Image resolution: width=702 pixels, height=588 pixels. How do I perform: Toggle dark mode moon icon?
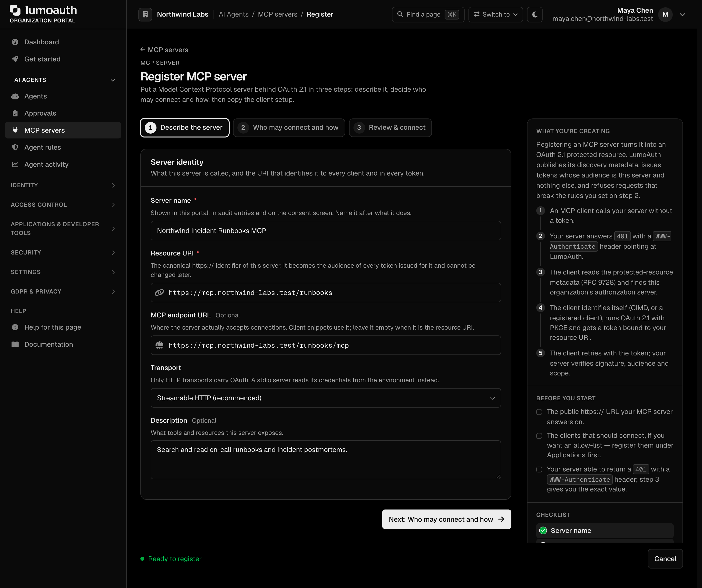[x=535, y=14]
